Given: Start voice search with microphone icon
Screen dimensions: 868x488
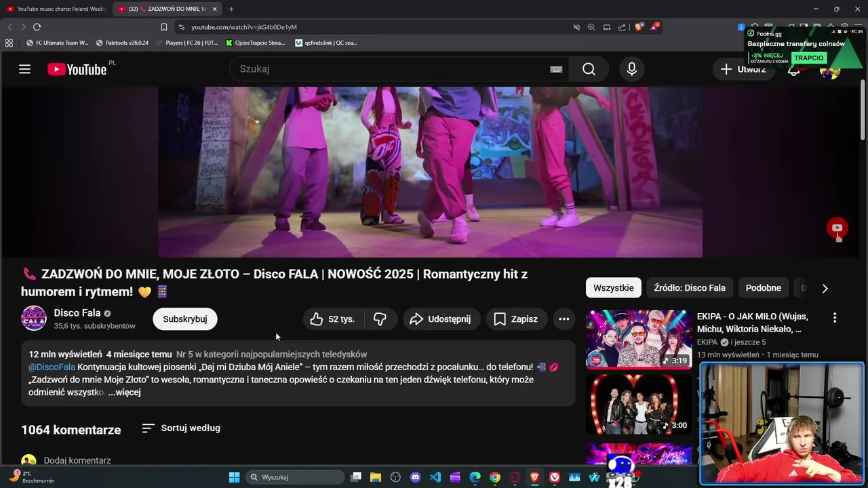Looking at the screenshot, I should click(632, 69).
